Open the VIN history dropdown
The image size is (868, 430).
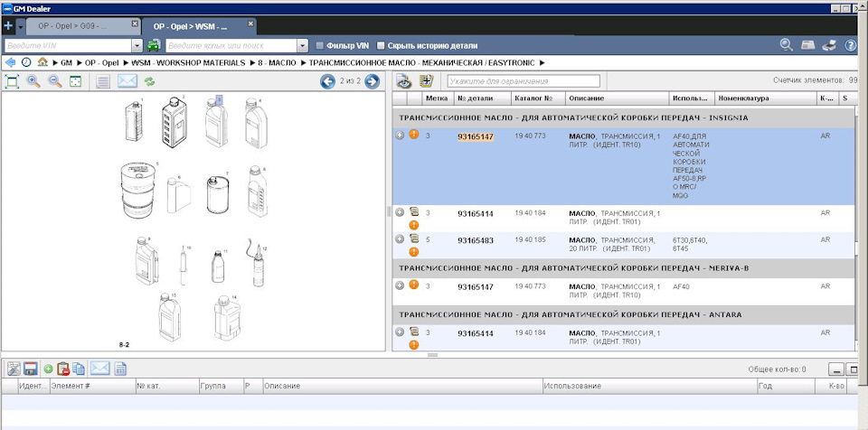[137, 45]
